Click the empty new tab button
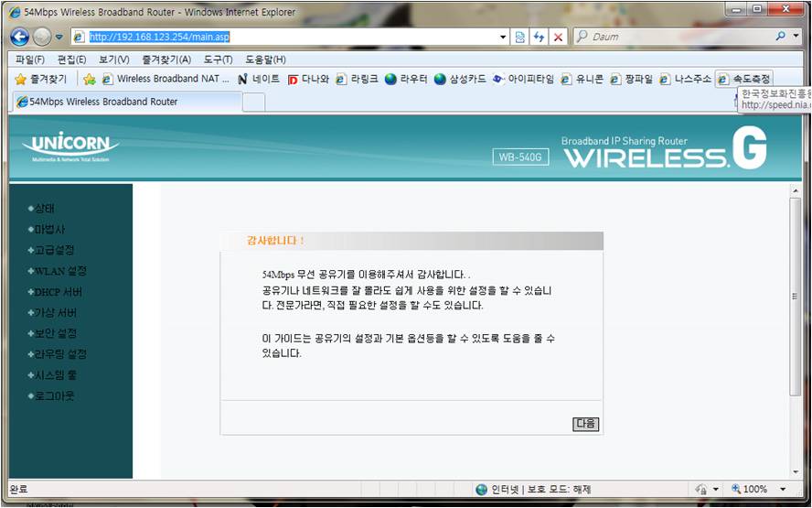Viewport: 812px width, 508px height. click(x=254, y=103)
